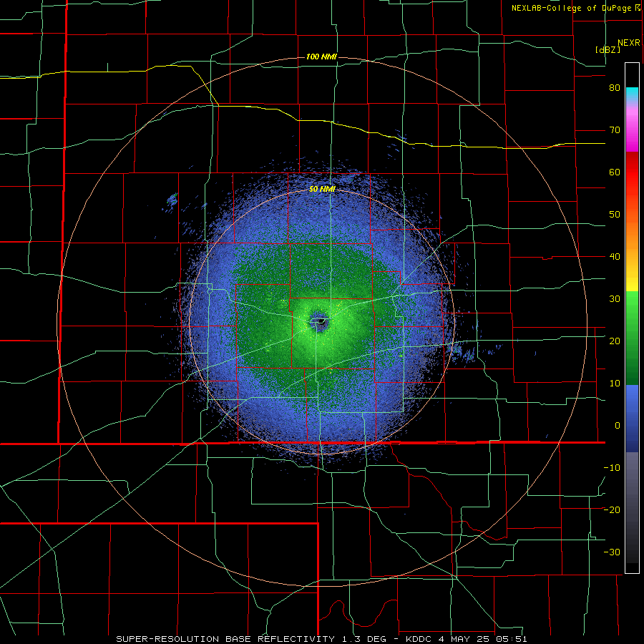Click the 100 NMI range ring label

[321, 57]
